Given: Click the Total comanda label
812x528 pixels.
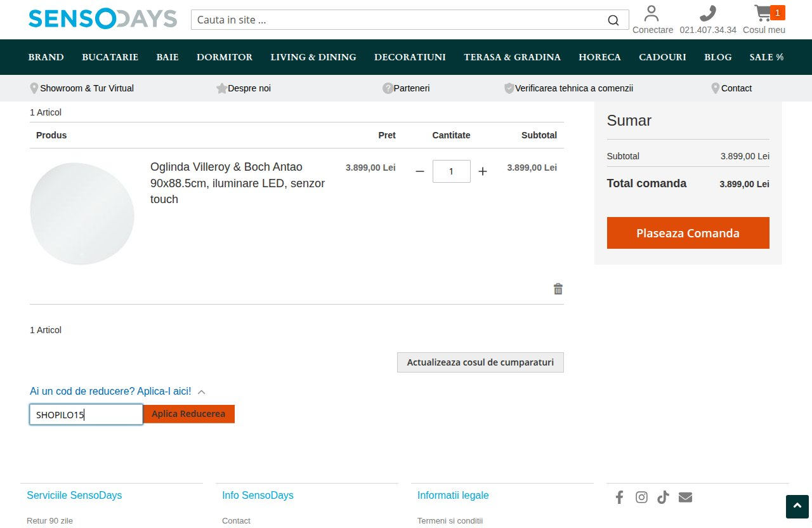Looking at the screenshot, I should coord(646,183).
